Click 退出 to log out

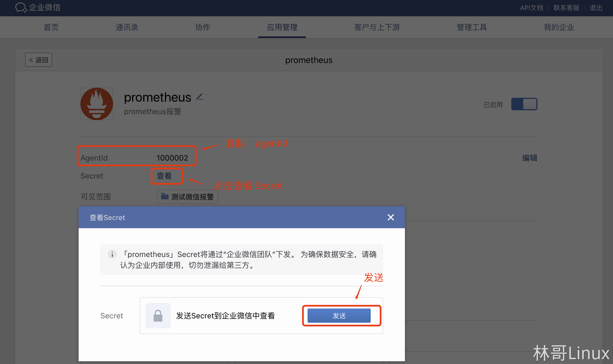pos(596,8)
